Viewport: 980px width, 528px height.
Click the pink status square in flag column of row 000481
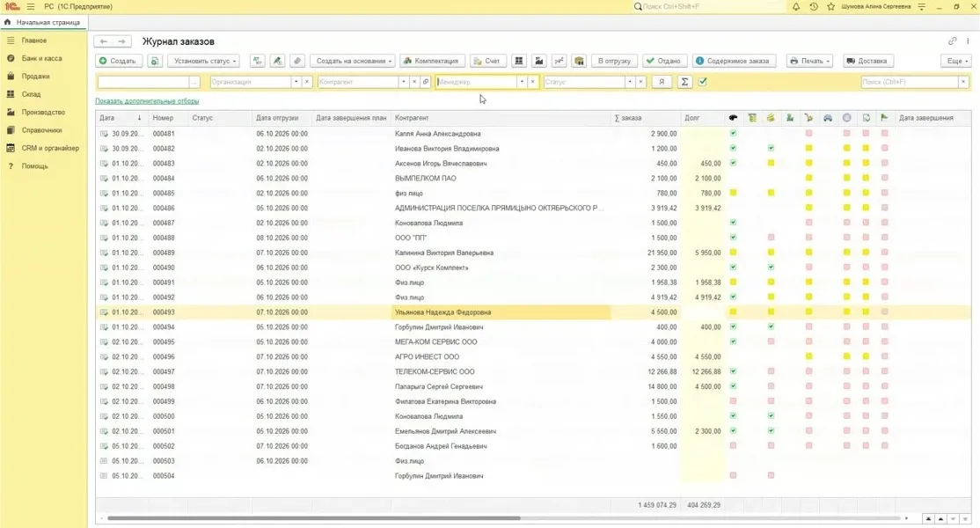click(884, 133)
